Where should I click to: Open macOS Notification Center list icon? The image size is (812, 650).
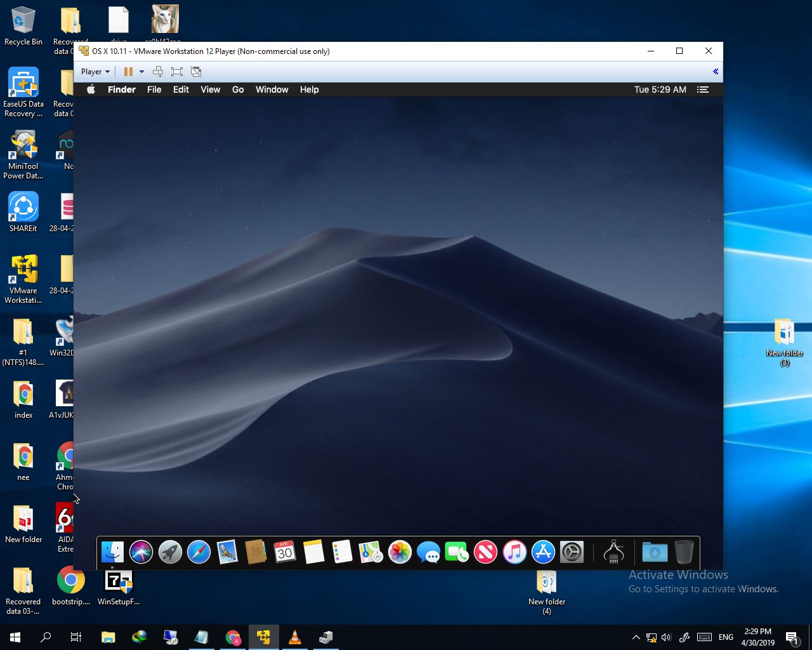(x=703, y=90)
